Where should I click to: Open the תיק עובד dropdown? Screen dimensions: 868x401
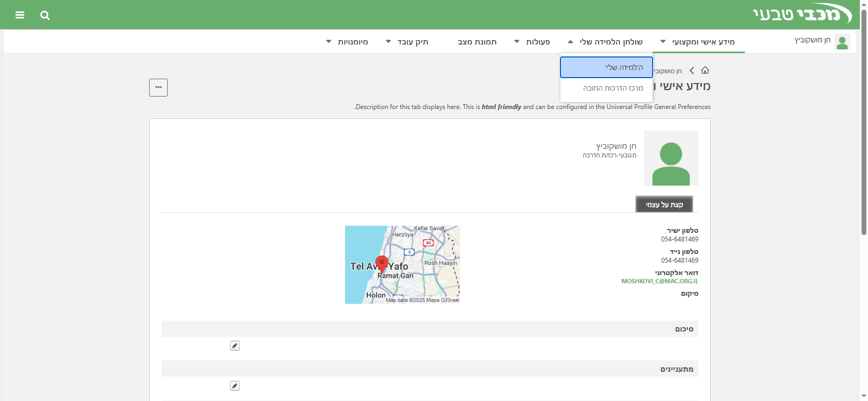point(407,42)
